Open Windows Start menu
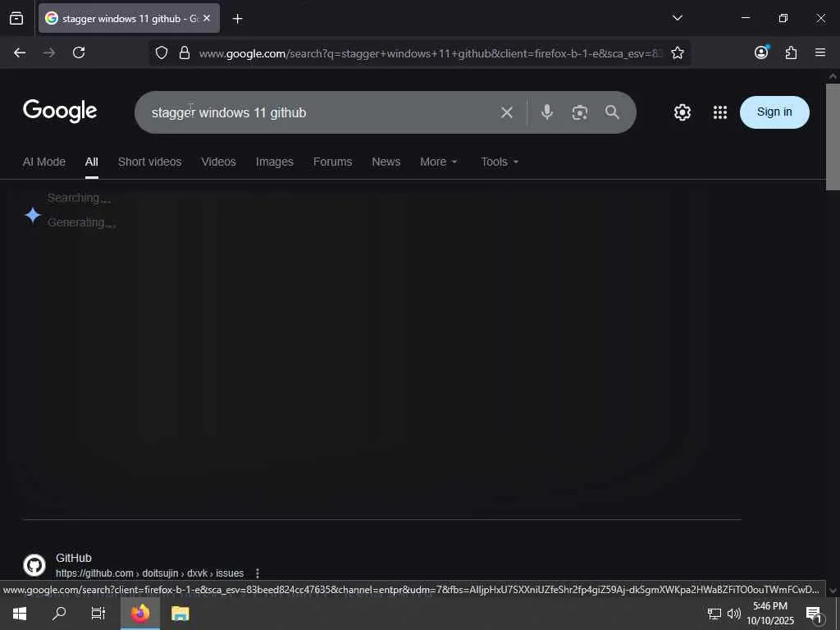 (20, 614)
